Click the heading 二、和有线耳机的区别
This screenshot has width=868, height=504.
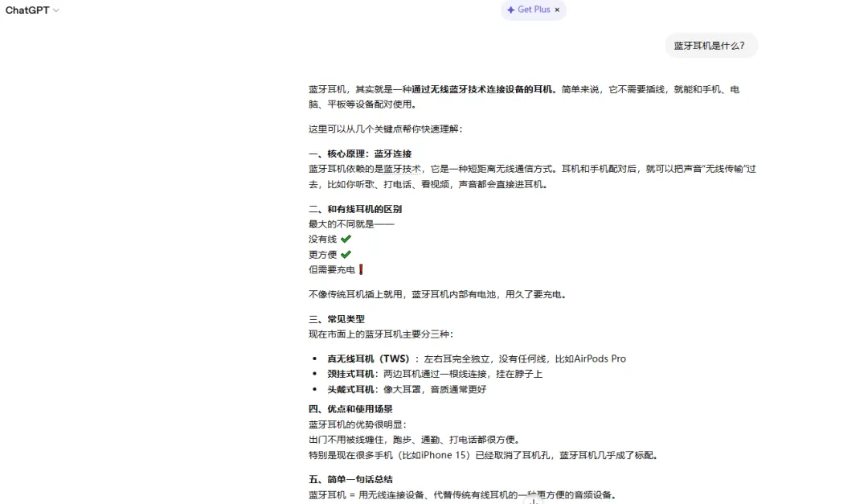pos(355,209)
